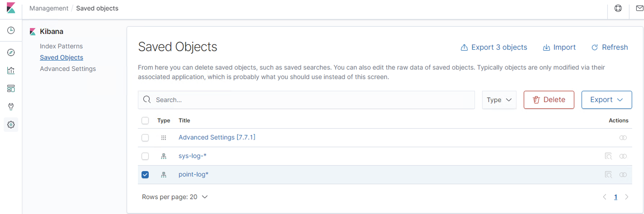Open the Type filter dropdown

click(499, 100)
